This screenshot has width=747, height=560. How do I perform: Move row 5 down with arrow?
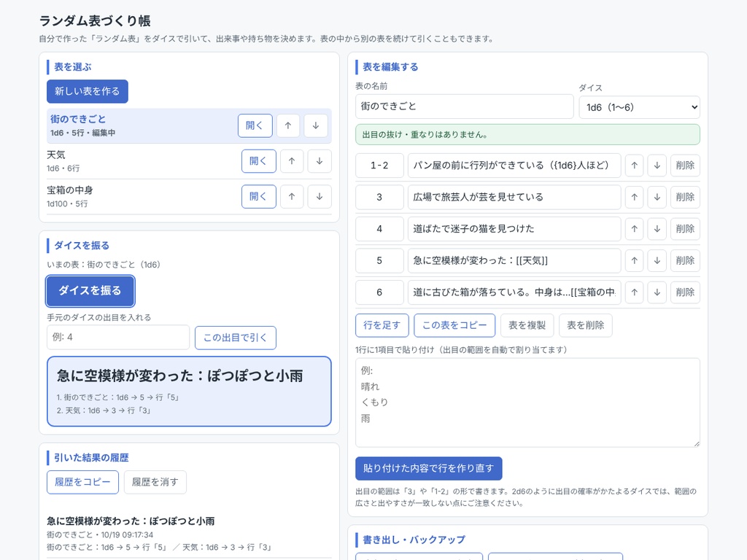coord(657,260)
